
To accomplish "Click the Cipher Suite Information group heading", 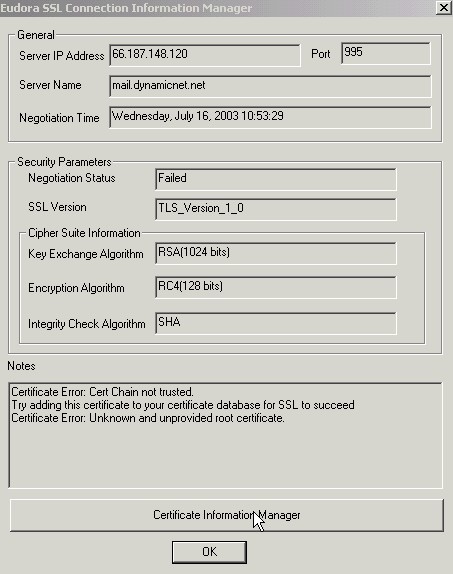I will (84, 233).
